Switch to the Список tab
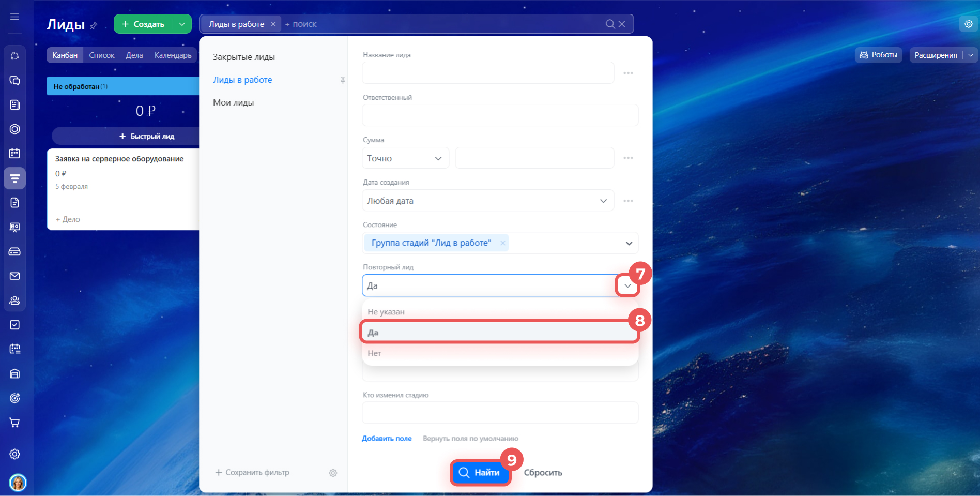 pos(101,55)
